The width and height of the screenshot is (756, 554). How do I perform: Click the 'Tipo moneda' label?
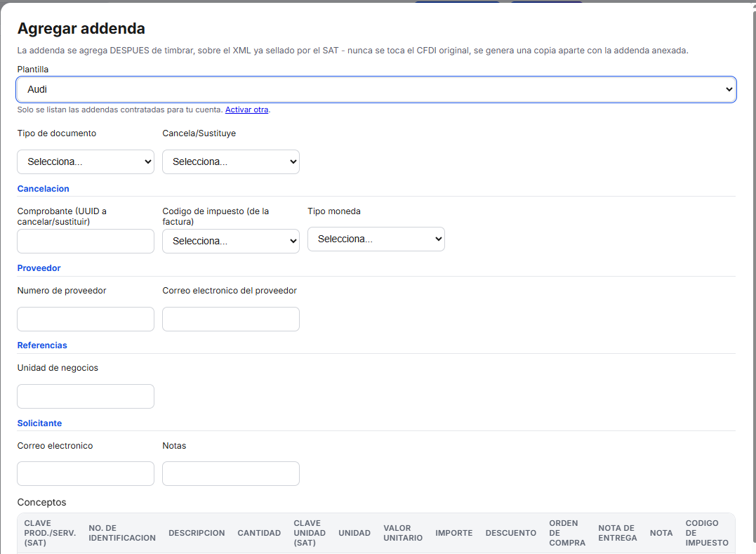click(334, 211)
